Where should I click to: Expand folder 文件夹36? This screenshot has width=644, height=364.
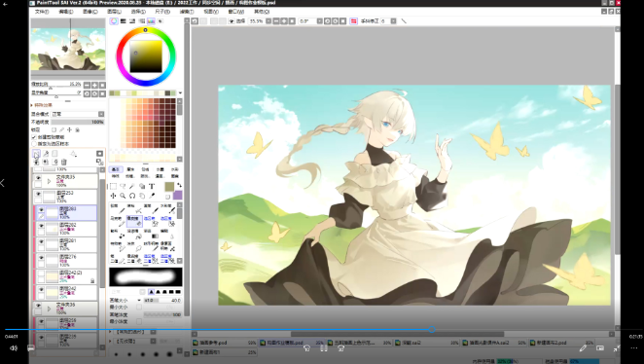click(x=49, y=309)
